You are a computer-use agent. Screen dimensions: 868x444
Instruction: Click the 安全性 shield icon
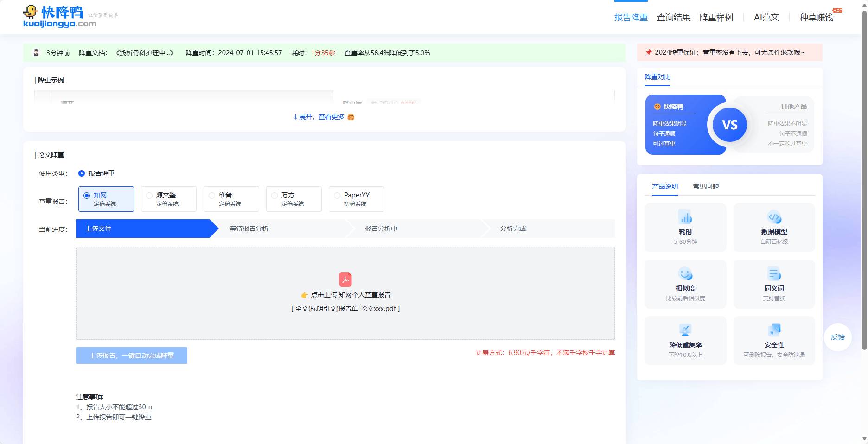[773, 330]
